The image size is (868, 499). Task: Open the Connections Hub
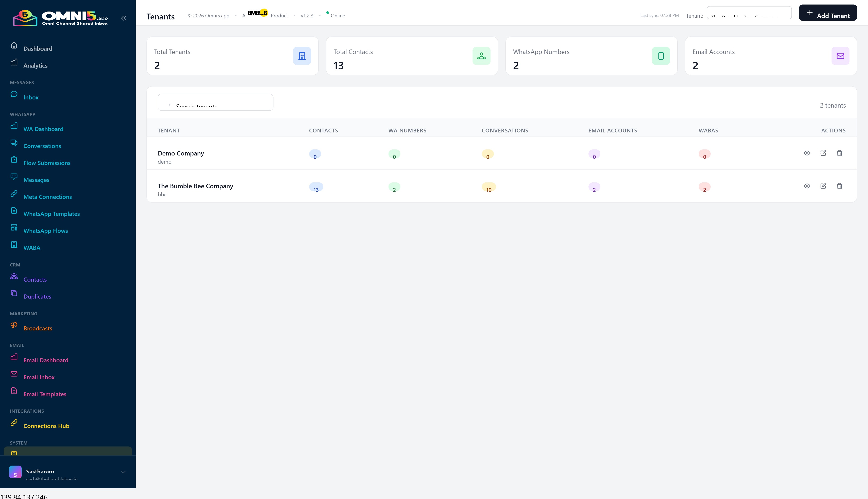click(x=46, y=426)
